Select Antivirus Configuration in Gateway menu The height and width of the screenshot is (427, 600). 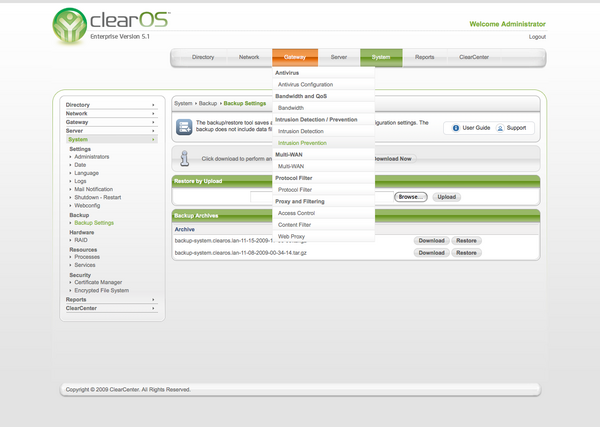[x=324, y=84]
